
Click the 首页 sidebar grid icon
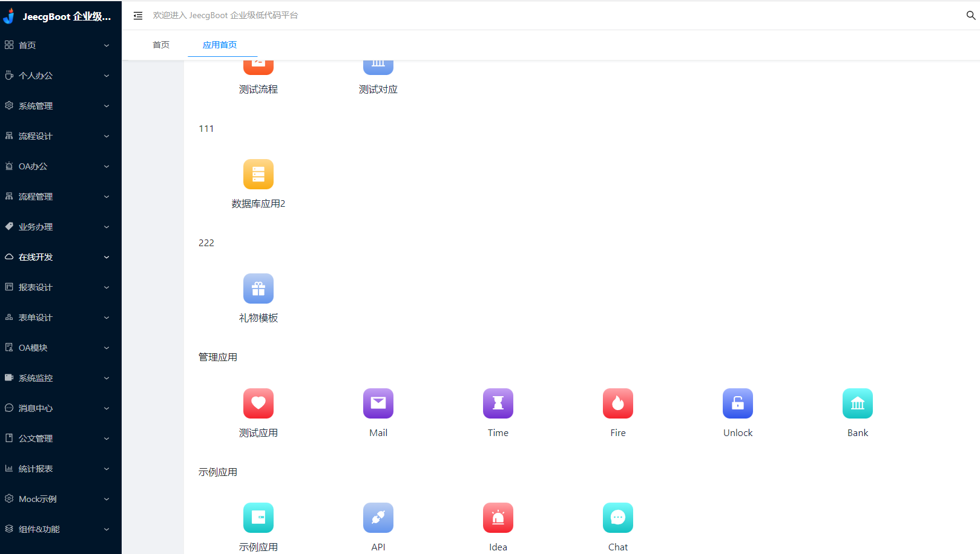tap(9, 45)
